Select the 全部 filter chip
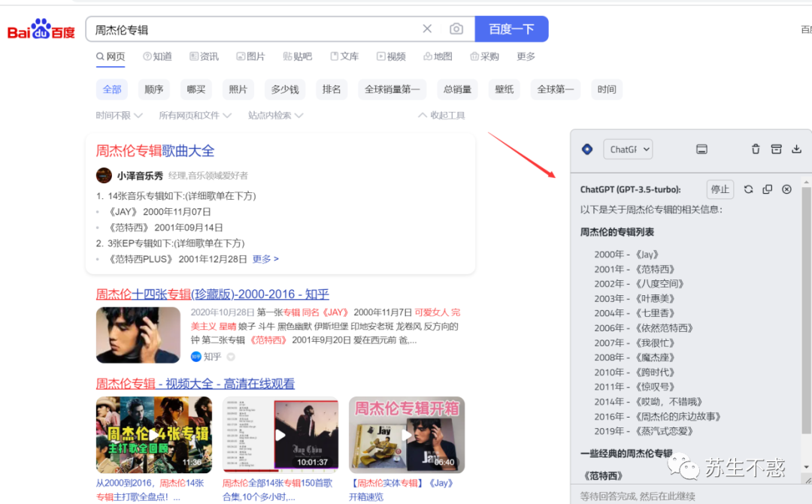This screenshot has height=504, width=812. tap(112, 89)
